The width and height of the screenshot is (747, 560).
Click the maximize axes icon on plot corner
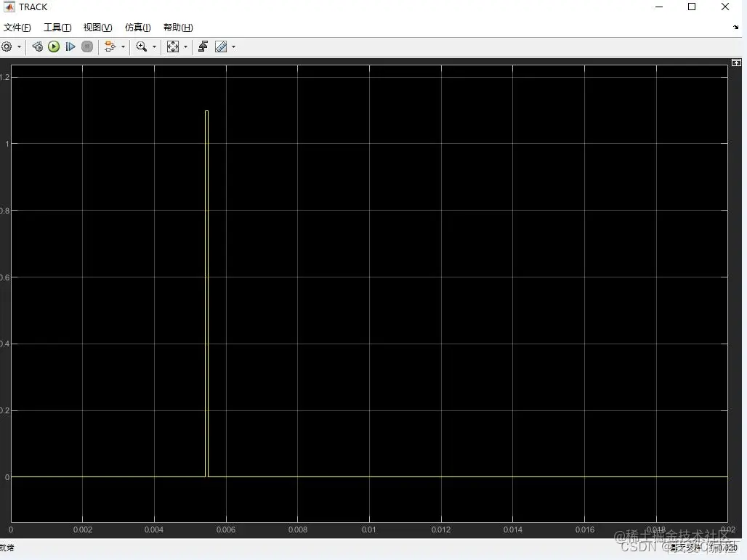[736, 63]
